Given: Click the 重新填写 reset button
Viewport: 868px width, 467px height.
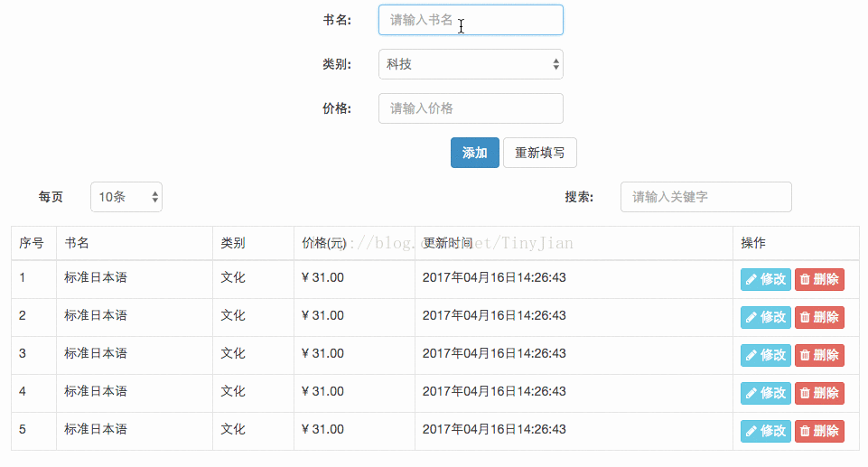Looking at the screenshot, I should coord(540,153).
